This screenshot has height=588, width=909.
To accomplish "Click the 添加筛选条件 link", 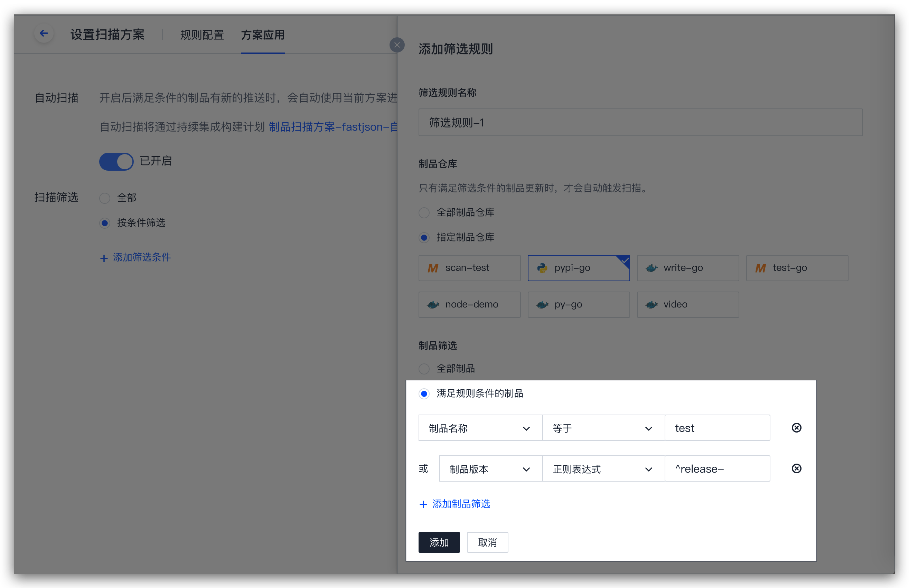I will [x=135, y=257].
